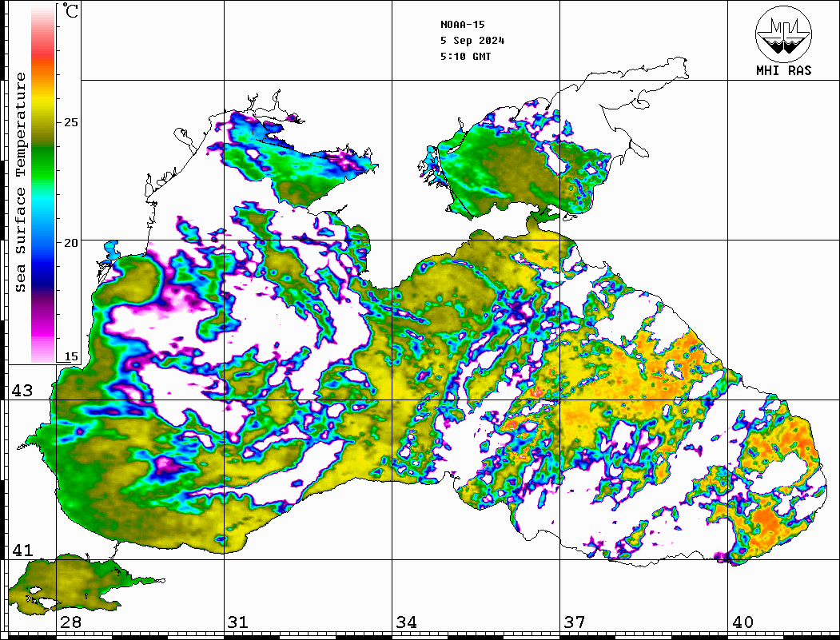Click the MHI RAS caption text
This screenshot has height=640, width=840.
[x=784, y=70]
